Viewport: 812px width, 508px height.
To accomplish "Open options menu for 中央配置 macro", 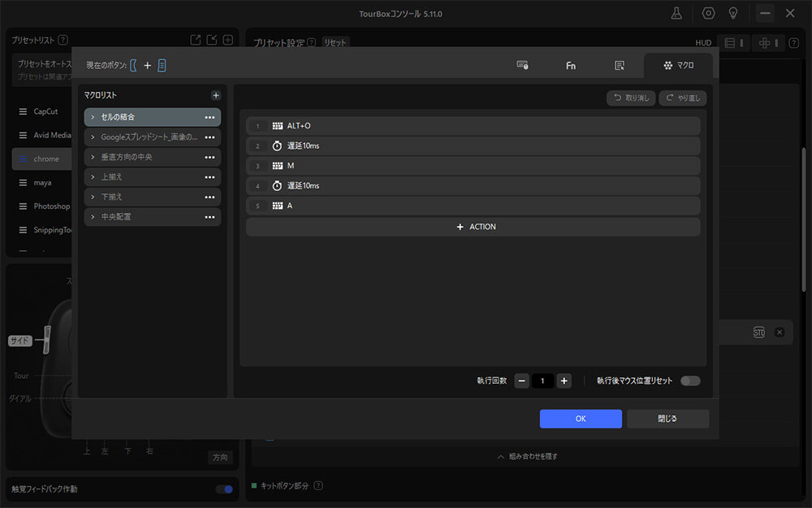I will click(209, 217).
